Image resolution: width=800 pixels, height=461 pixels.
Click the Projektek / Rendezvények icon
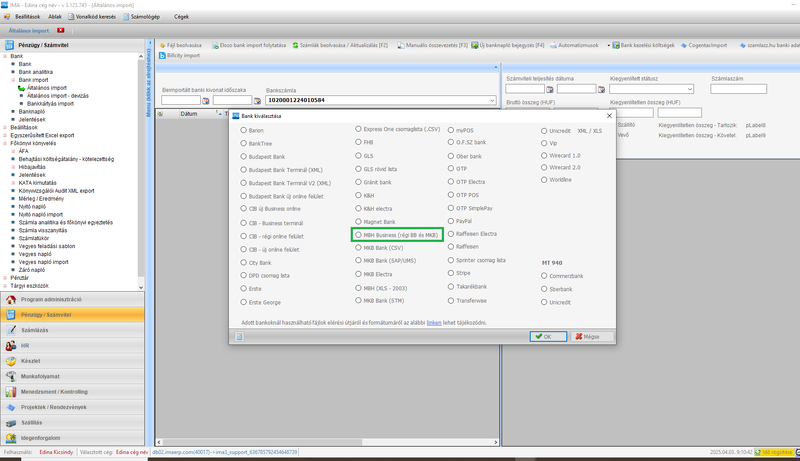click(x=11, y=407)
